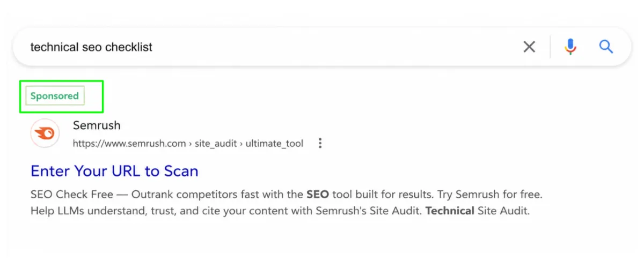
Task: Clear the search query with the X icon
Action: pos(529,47)
